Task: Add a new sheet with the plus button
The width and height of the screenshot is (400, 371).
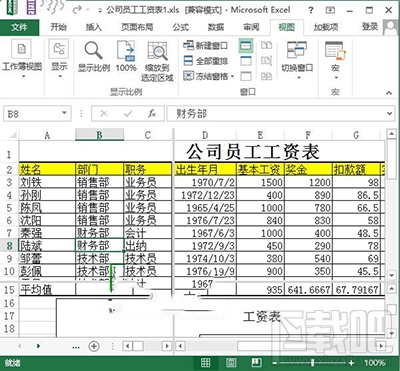Action: click(x=94, y=346)
